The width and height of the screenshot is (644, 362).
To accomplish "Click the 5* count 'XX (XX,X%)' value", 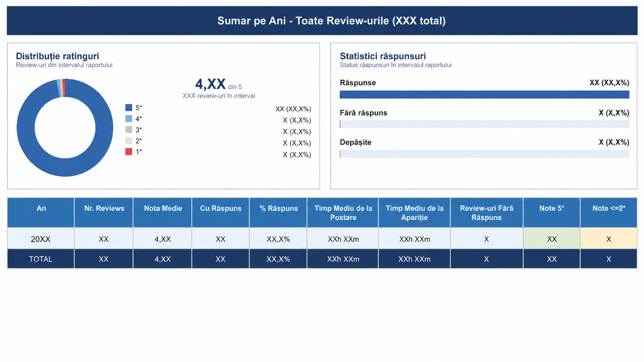I will coord(293,109).
